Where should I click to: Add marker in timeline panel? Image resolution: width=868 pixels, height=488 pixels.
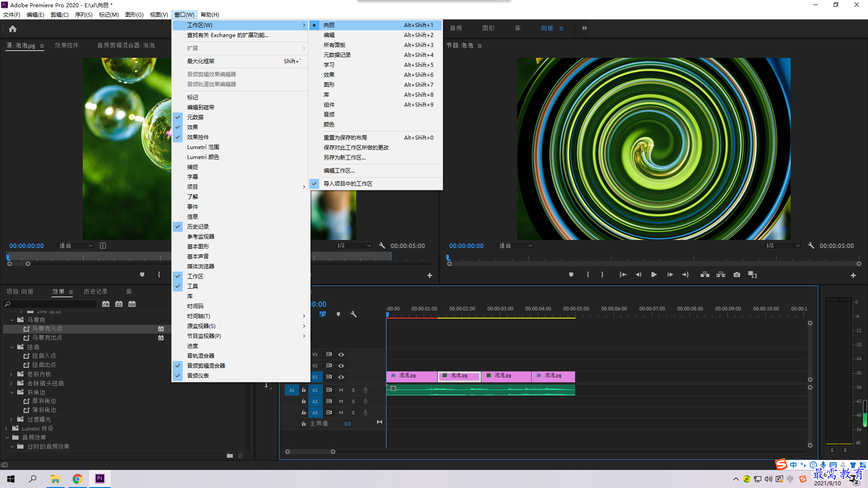point(338,314)
